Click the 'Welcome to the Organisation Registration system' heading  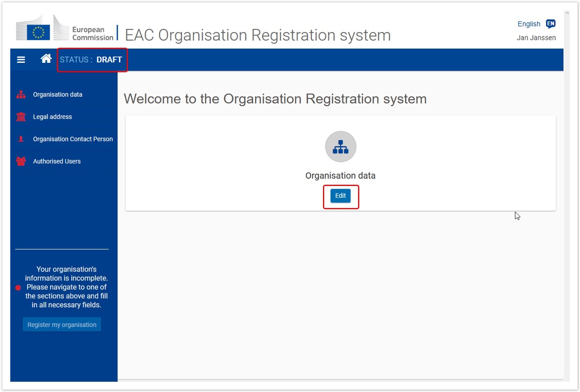tap(275, 99)
